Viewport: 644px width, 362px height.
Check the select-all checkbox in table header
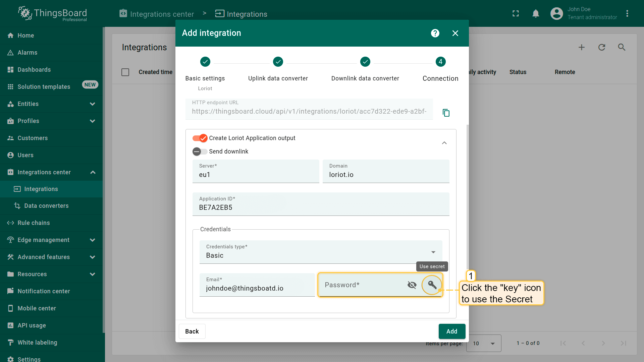pos(125,72)
